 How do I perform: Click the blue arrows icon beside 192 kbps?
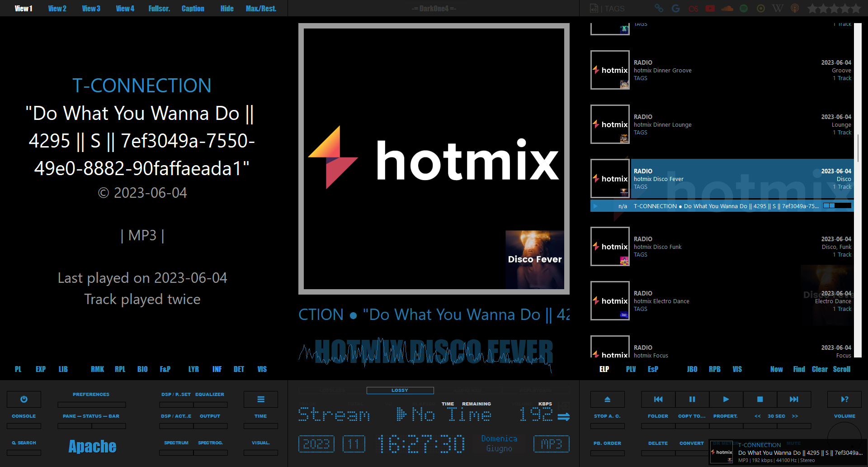(x=564, y=417)
